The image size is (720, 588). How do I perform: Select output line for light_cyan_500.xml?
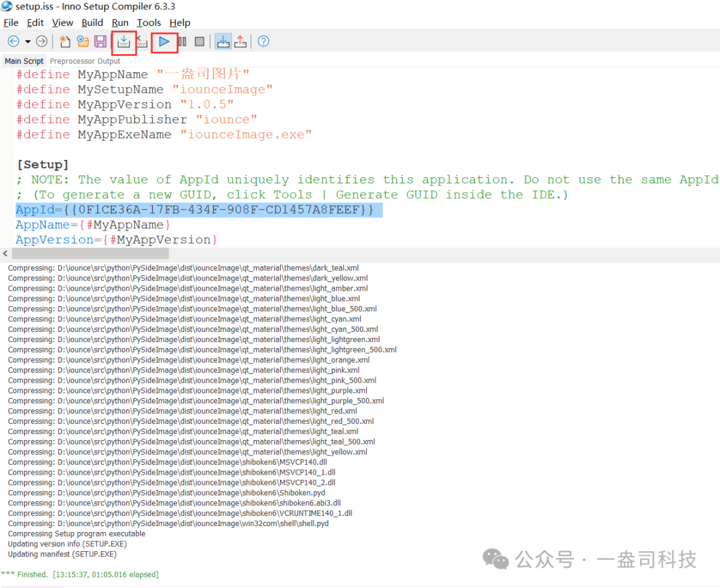coord(193,329)
